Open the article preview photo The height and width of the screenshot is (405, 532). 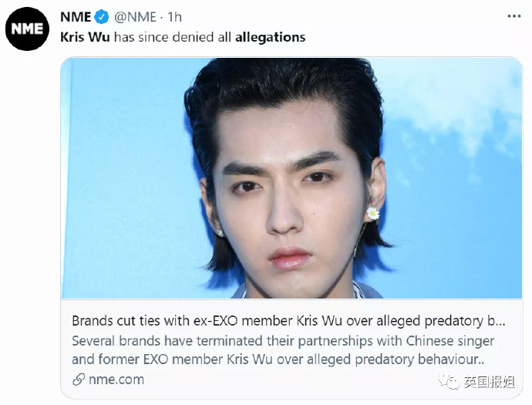(291, 178)
